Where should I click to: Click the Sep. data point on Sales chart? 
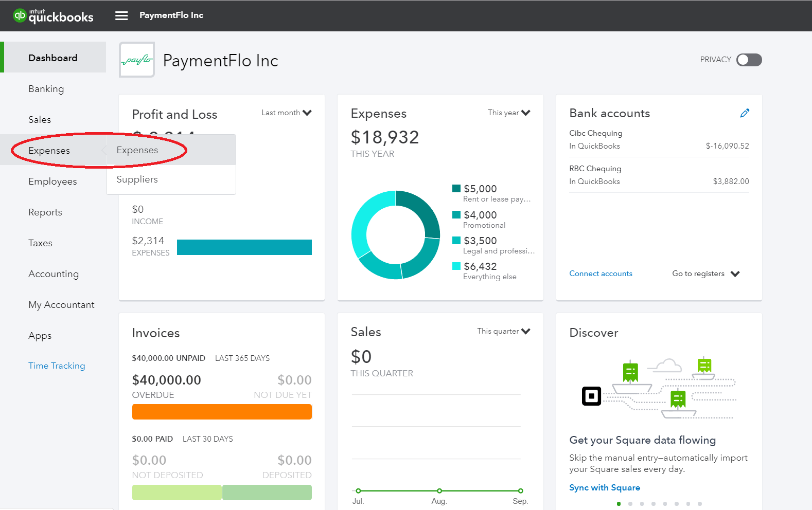521,491
